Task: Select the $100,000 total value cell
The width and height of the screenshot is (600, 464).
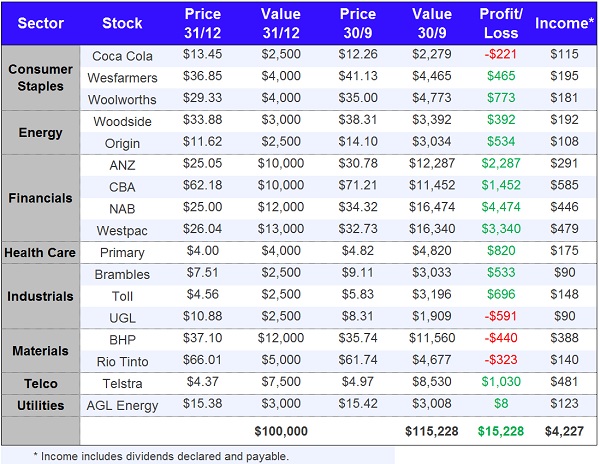Action: click(x=279, y=430)
